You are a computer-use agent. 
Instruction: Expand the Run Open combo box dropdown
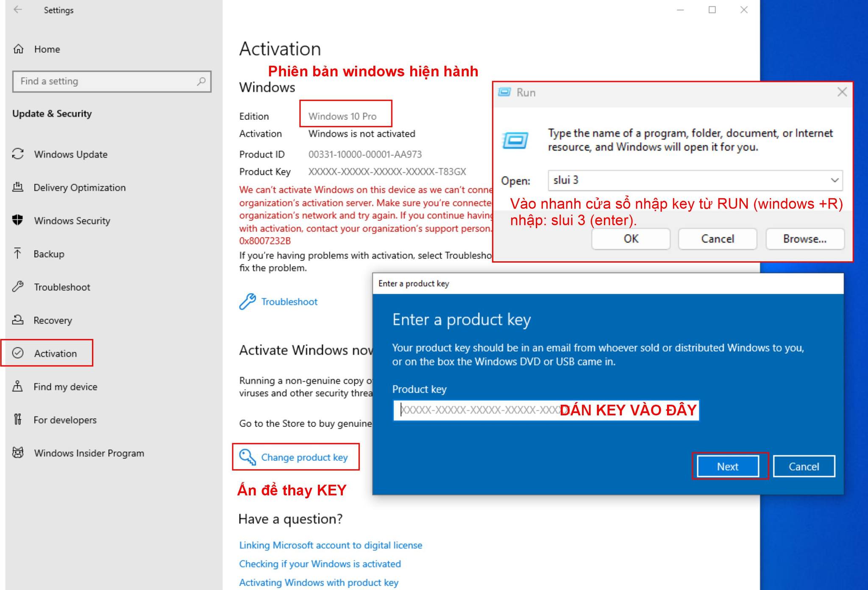835,180
